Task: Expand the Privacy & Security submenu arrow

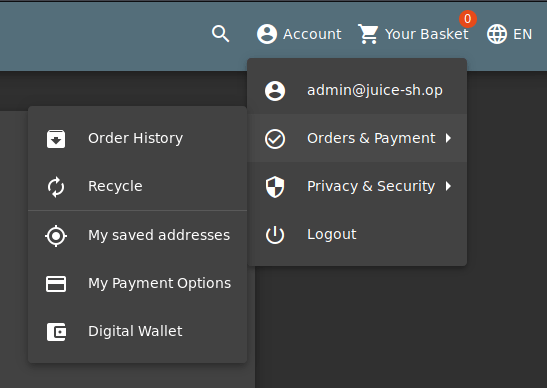Action: pyautogui.click(x=448, y=186)
